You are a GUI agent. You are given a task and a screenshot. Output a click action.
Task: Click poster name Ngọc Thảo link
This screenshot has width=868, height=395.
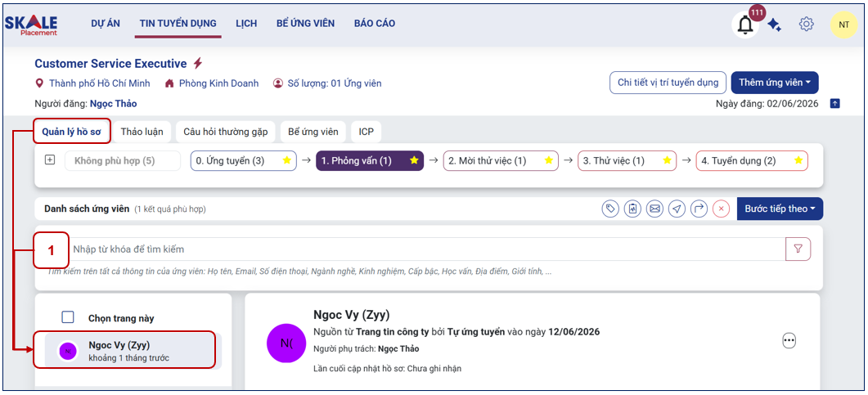point(114,103)
